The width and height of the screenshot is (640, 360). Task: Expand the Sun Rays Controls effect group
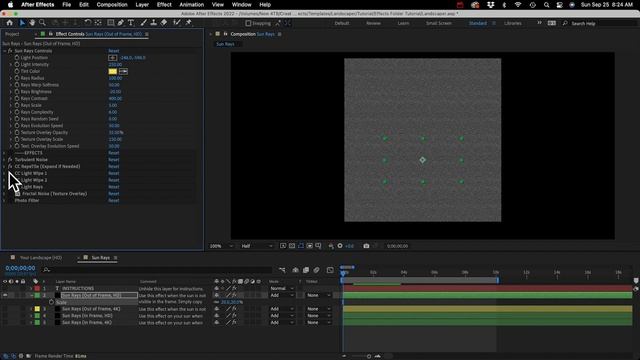pyautogui.click(x=4, y=51)
